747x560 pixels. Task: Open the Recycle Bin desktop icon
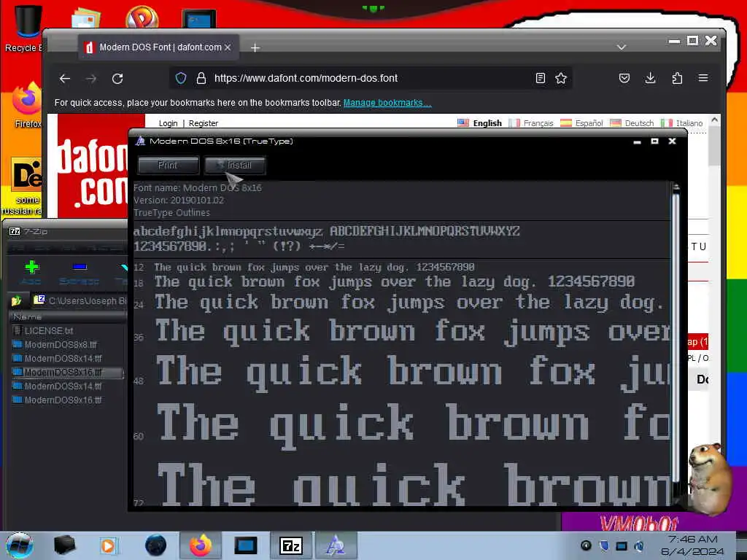[x=26, y=27]
